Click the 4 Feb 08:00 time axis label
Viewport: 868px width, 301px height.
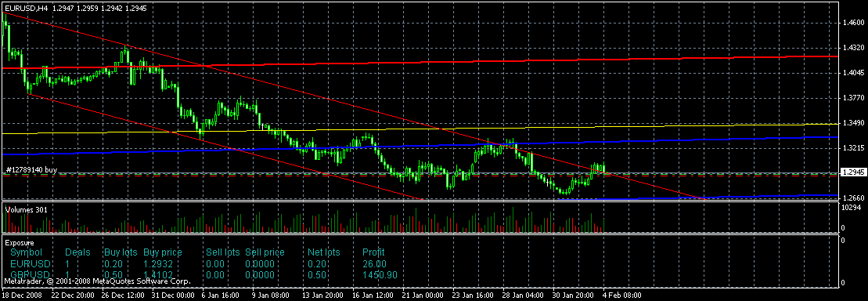pos(621,296)
